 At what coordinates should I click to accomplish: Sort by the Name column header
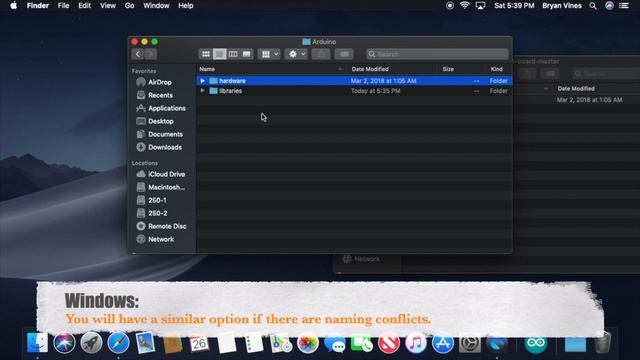click(207, 69)
